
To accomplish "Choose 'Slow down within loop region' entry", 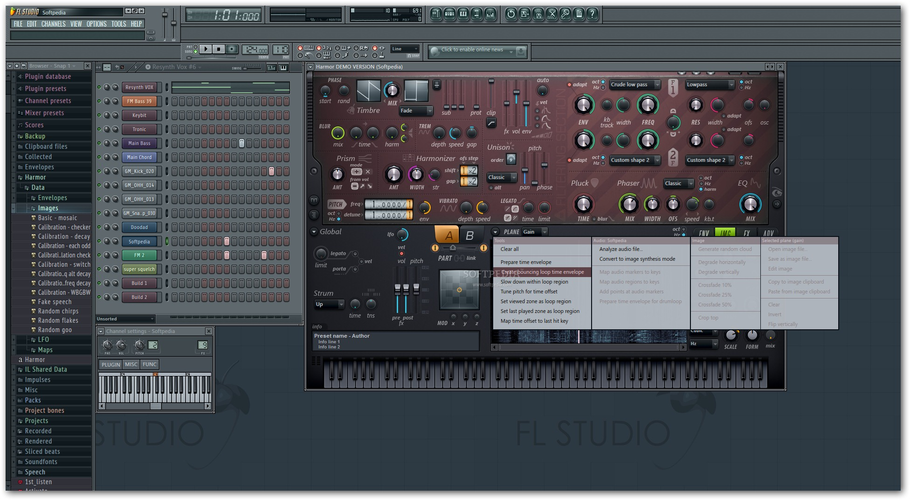I will click(x=535, y=281).
